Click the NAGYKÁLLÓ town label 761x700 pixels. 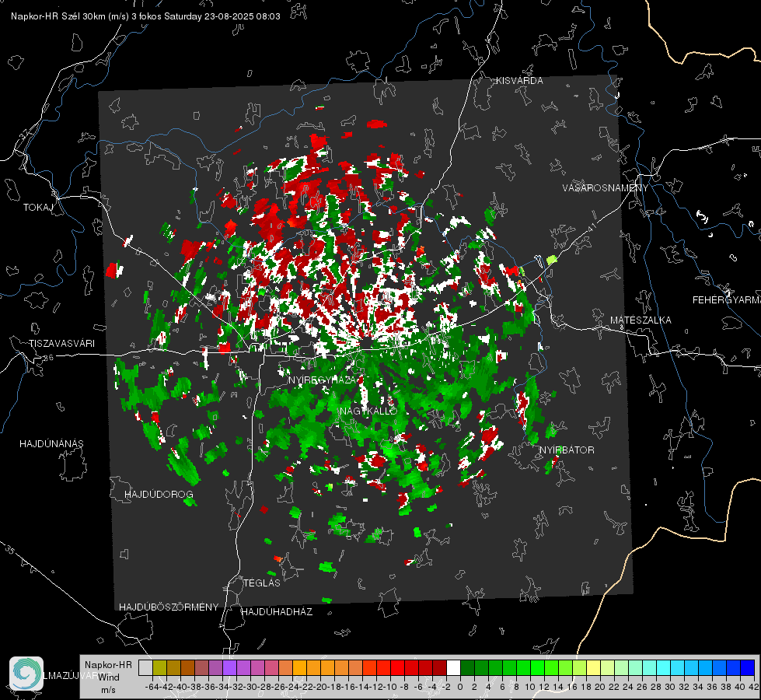(x=369, y=411)
